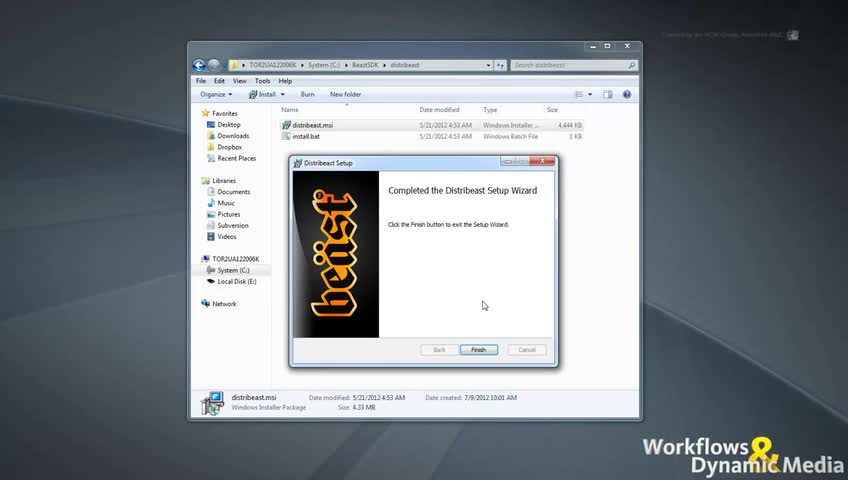Click the distribeast breadcrumb segment

tap(405, 65)
